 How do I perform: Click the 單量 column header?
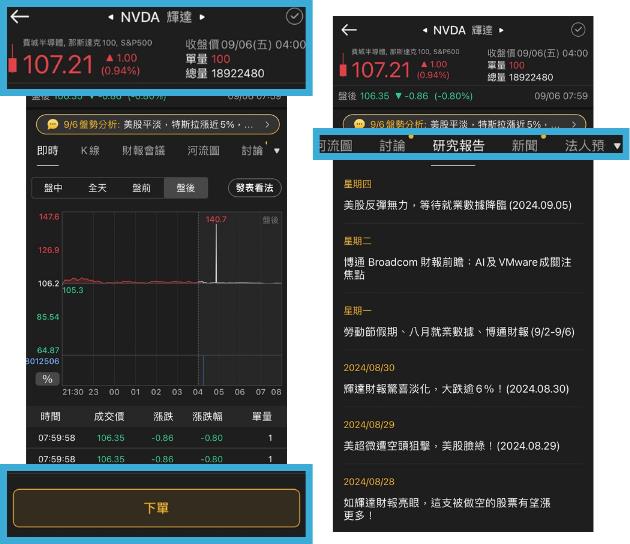click(262, 417)
